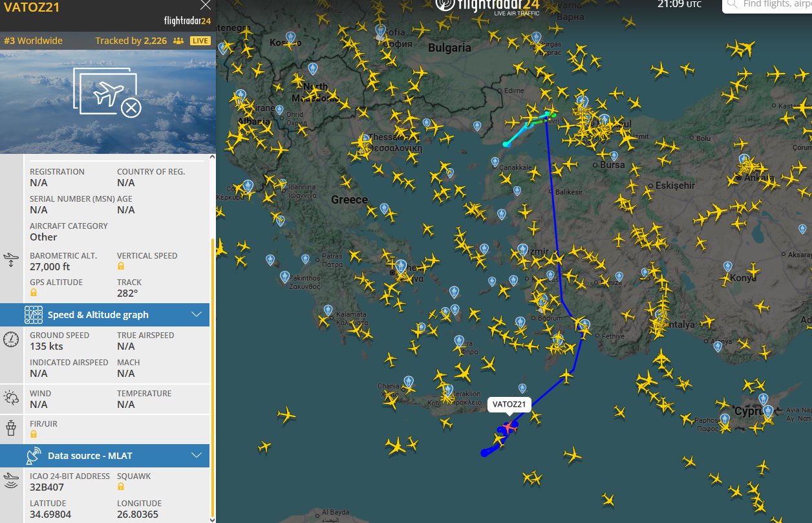The width and height of the screenshot is (812, 523).
Task: Click the LIVE badge in panel header
Action: [x=200, y=41]
